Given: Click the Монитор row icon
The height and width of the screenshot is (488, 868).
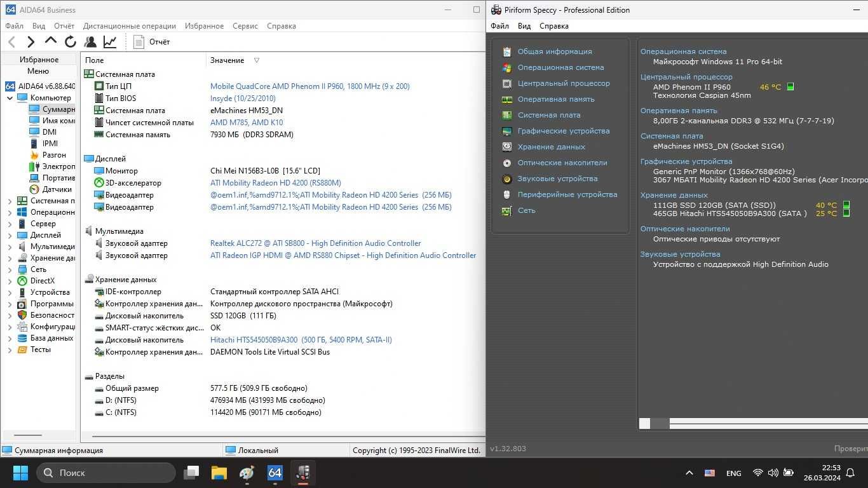Looking at the screenshot, I should [x=99, y=171].
